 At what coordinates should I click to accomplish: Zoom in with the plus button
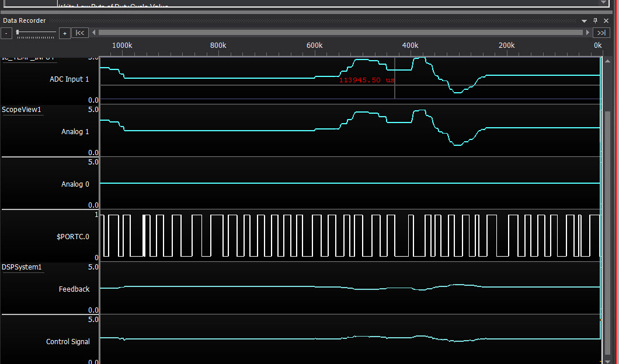(65, 33)
